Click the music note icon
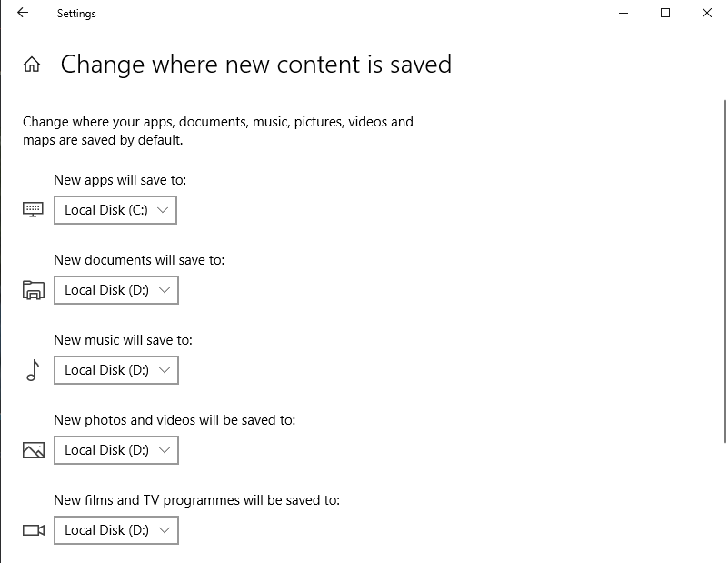Viewport: 728px width, 563px height. [33, 370]
